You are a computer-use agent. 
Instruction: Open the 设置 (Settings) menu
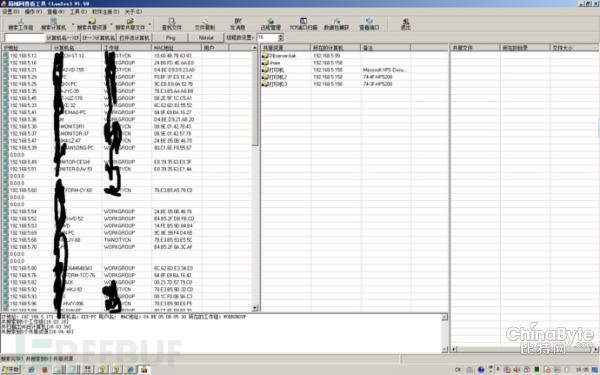click(x=11, y=12)
